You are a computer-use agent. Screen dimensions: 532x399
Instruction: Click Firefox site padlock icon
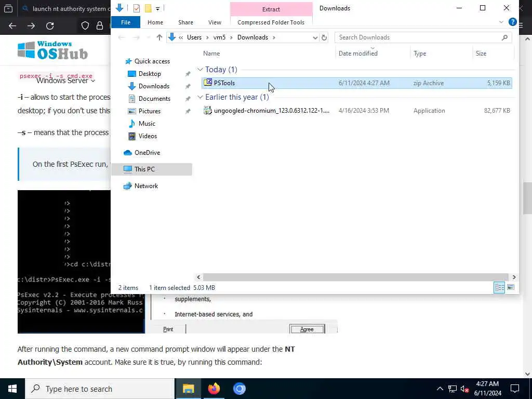click(x=100, y=26)
